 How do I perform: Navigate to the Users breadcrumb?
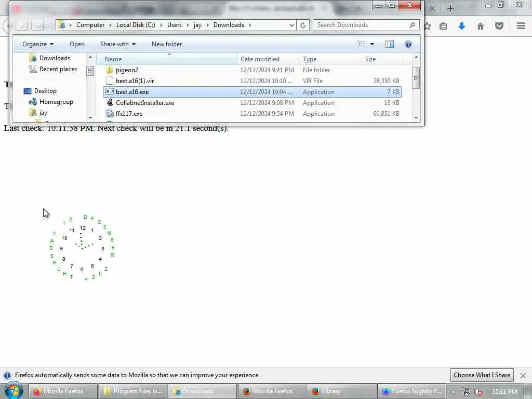point(175,25)
